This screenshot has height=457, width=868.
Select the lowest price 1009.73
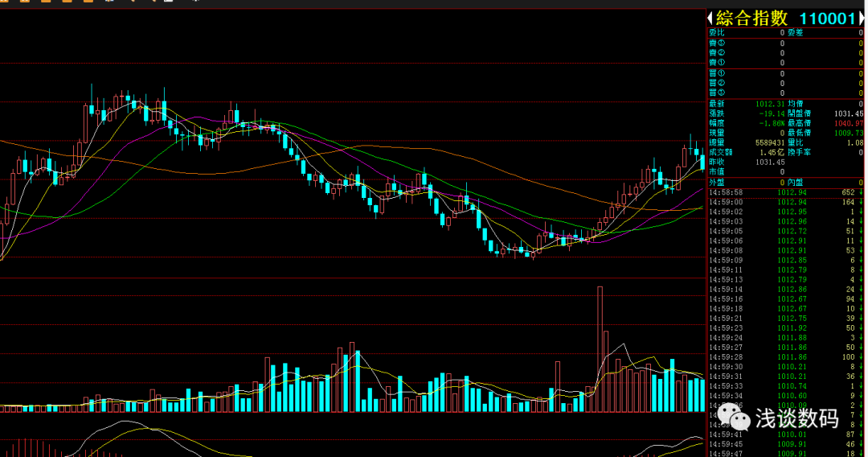click(x=849, y=133)
